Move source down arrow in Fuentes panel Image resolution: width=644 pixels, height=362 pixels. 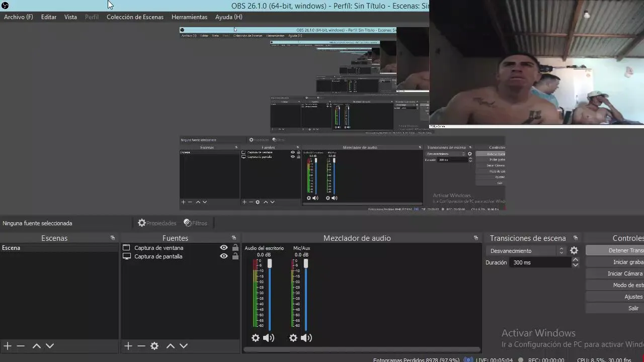click(184, 346)
